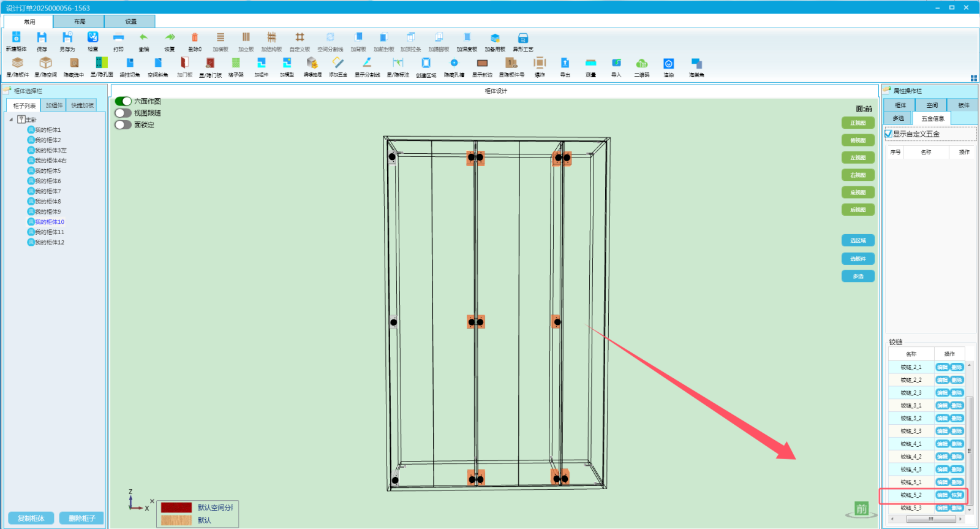Image resolution: width=980 pixels, height=529 pixels.
Task: Click the 导入 (import) icon
Action: point(616,63)
